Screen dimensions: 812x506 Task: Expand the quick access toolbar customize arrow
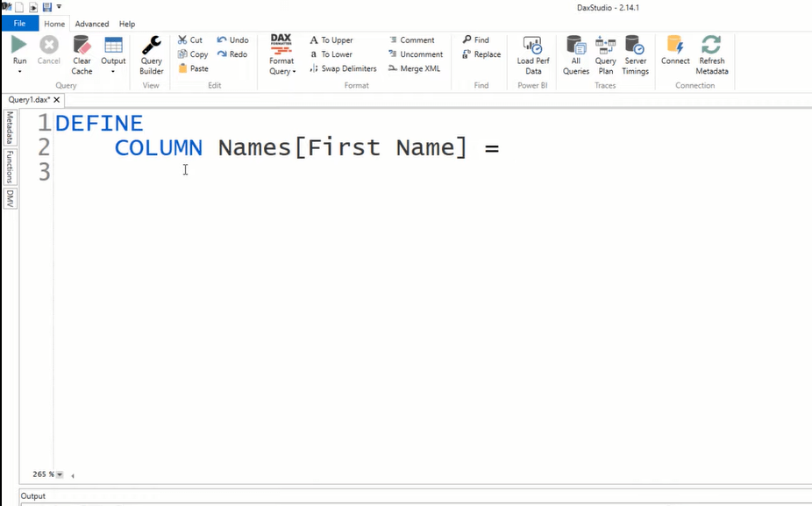(x=59, y=7)
